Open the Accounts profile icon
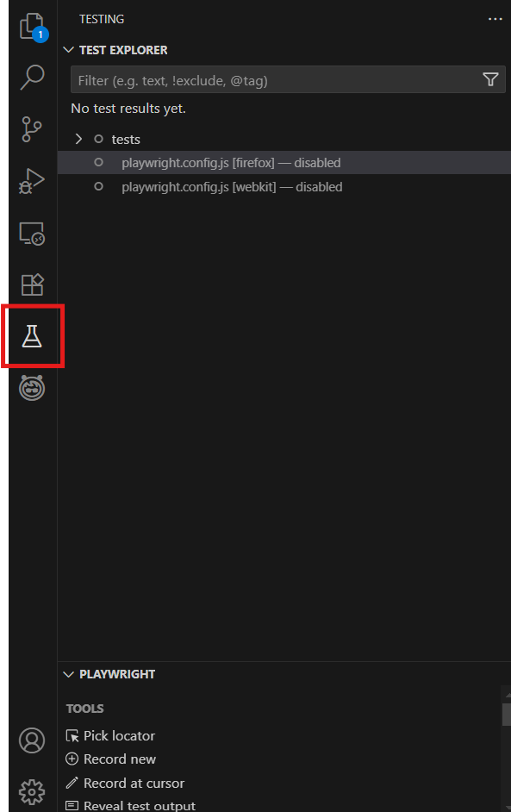511x812 pixels. coord(32,740)
